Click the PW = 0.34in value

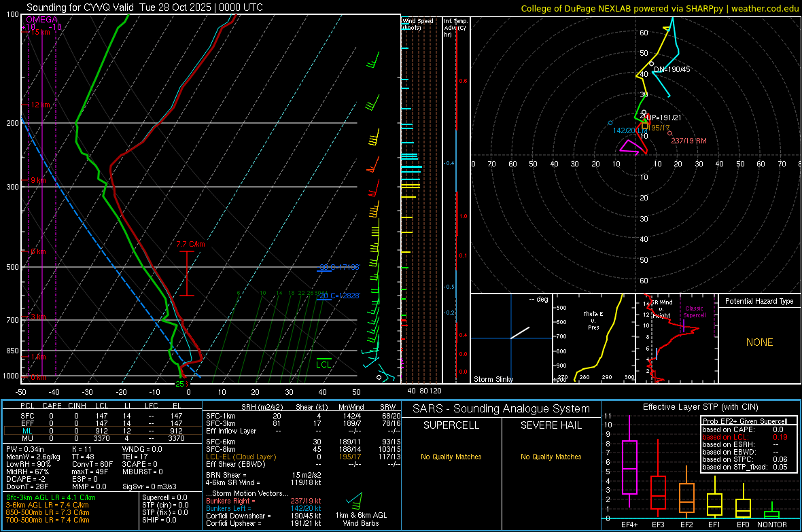pos(25,449)
